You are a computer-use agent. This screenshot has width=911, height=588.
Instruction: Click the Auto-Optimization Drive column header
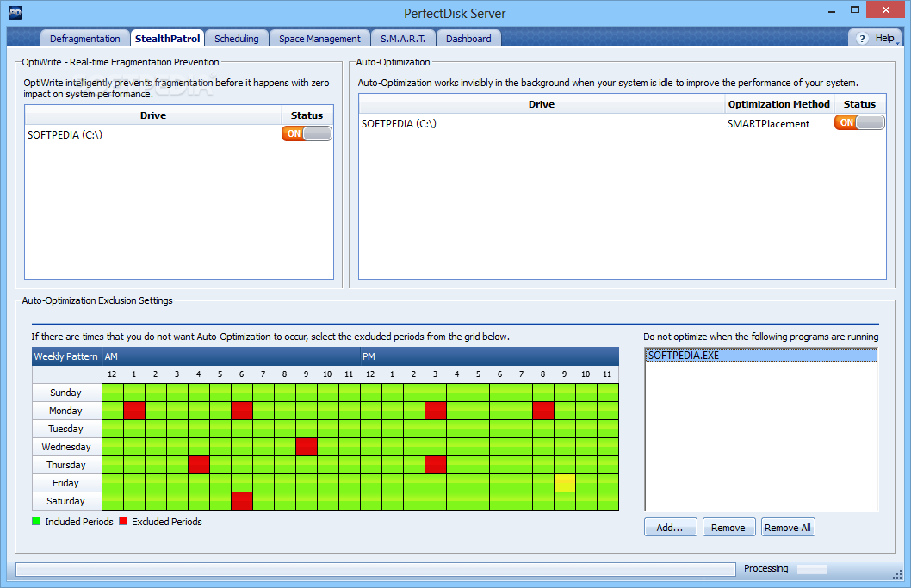point(542,104)
